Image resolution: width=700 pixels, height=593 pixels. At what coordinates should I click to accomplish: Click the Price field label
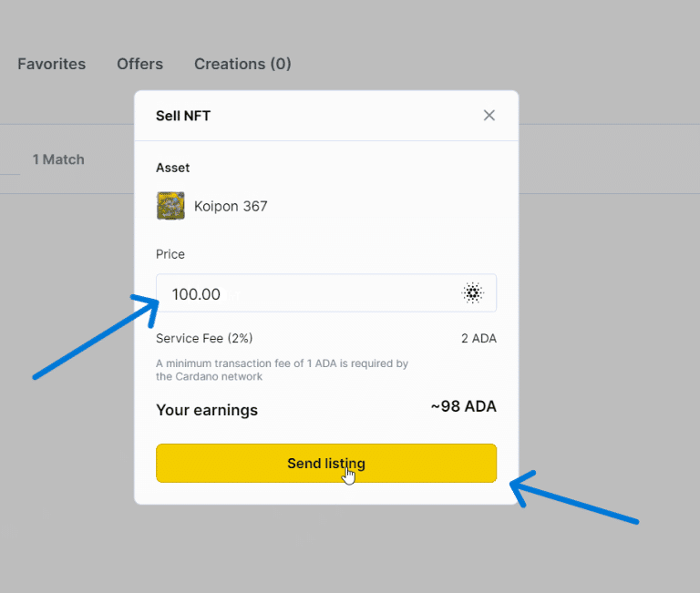point(170,254)
